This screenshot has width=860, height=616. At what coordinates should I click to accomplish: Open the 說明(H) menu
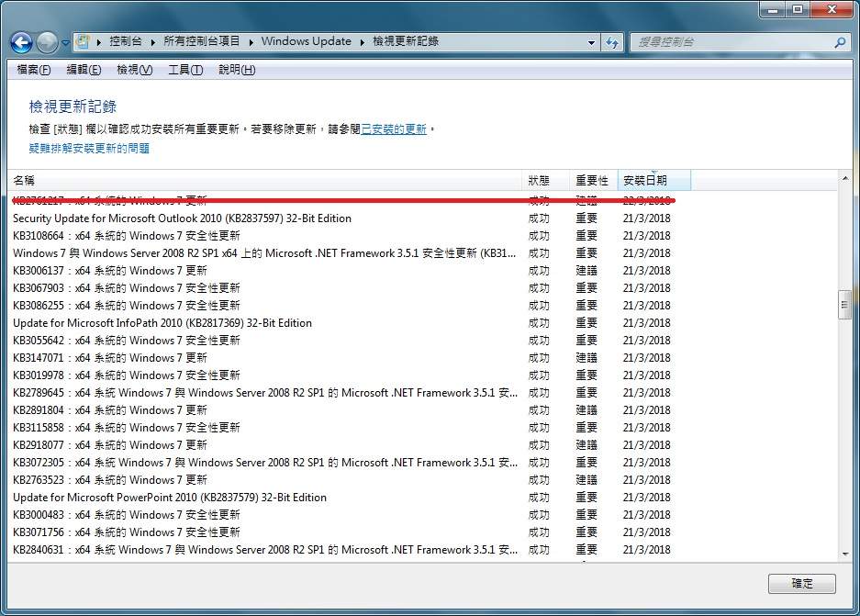pyautogui.click(x=237, y=70)
